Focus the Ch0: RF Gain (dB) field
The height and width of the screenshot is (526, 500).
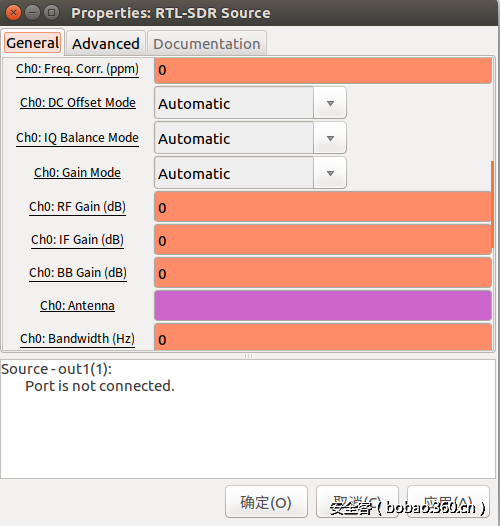pos(323,207)
